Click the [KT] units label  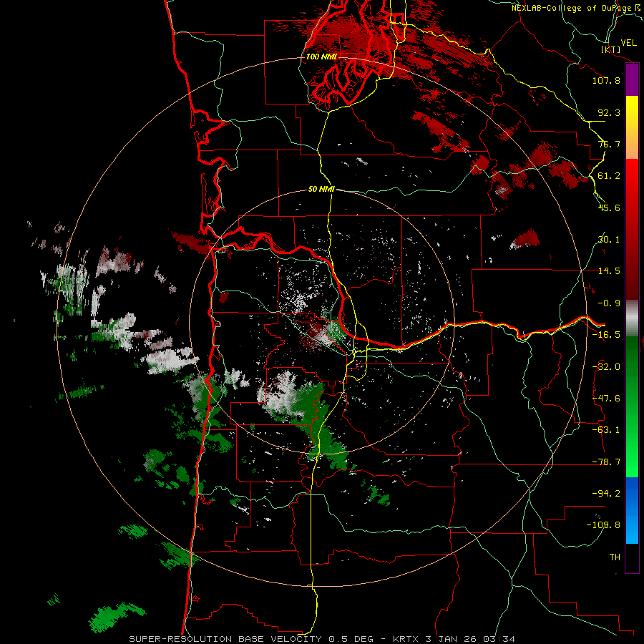click(x=611, y=49)
